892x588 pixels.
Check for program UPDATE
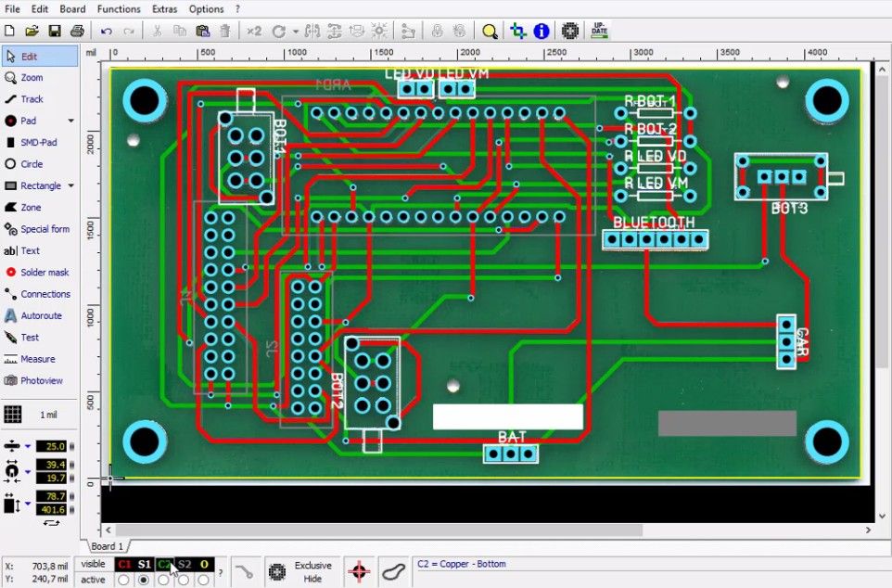600,31
